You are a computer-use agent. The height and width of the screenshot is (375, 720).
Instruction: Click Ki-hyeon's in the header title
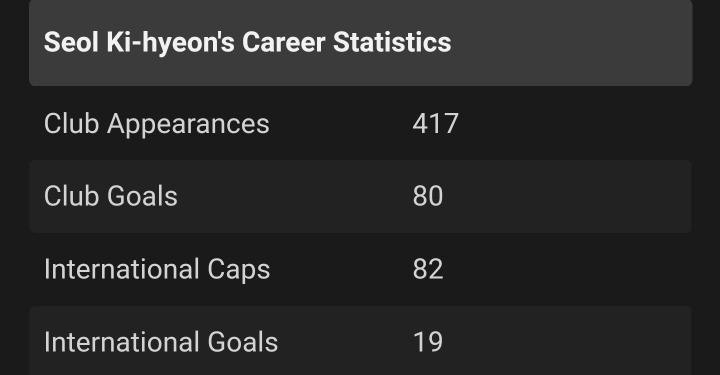(170, 43)
